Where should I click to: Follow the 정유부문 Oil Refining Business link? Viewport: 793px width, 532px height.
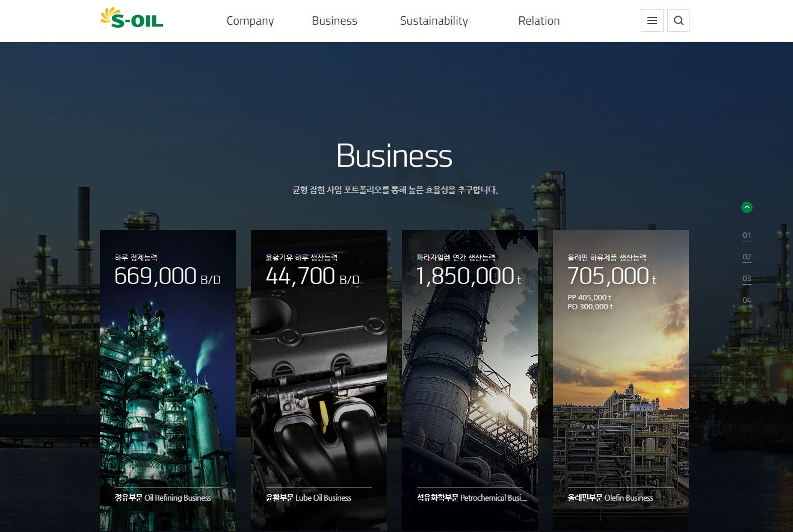163,498
